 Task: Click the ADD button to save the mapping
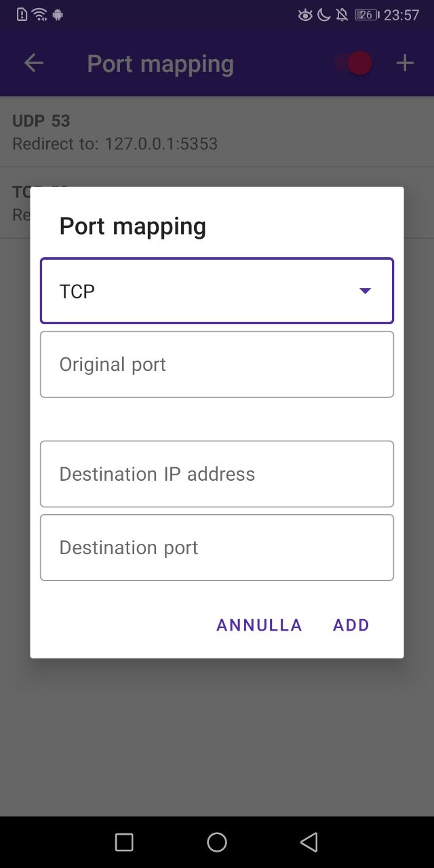(351, 625)
